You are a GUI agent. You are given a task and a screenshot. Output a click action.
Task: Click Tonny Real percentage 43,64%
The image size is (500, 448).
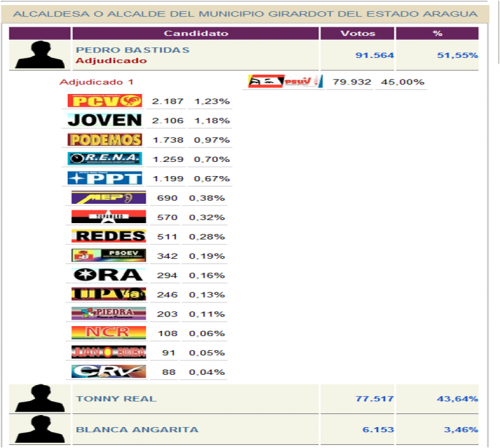458,399
